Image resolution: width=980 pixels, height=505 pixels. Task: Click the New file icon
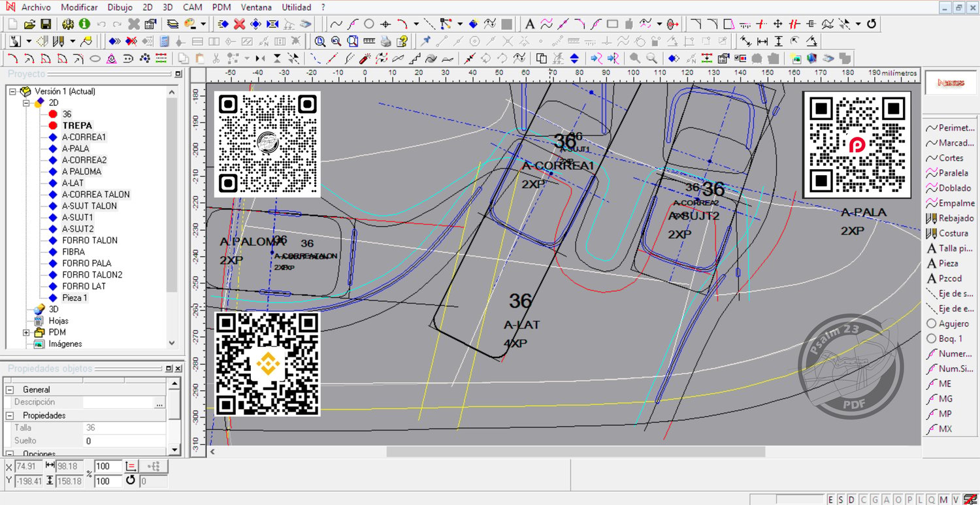pos(13,24)
